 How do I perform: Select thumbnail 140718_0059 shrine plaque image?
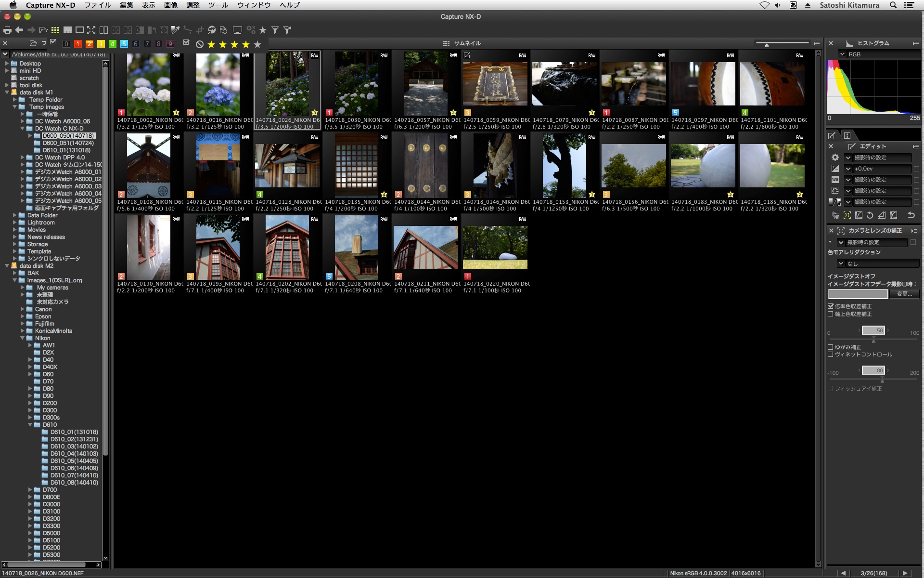click(495, 84)
